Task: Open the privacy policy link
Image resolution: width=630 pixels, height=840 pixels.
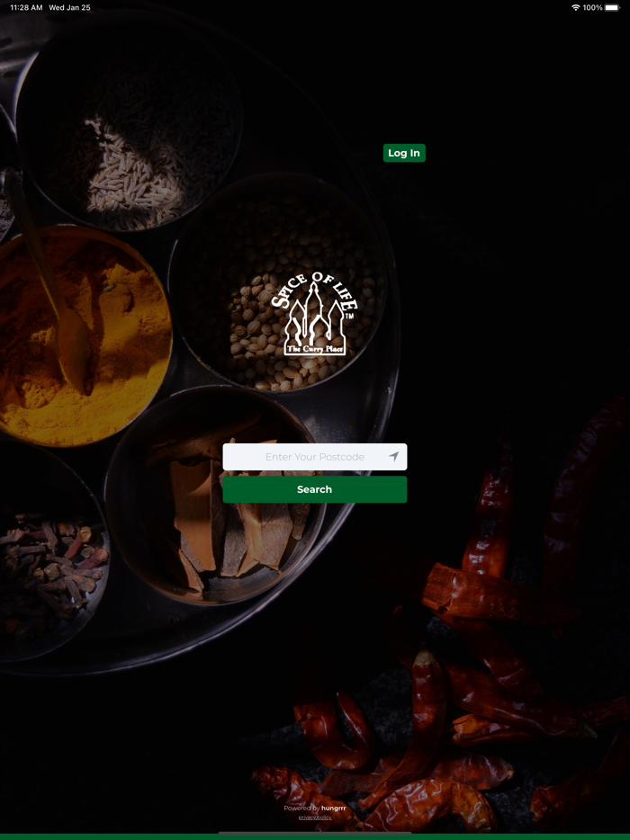Action: click(x=315, y=818)
